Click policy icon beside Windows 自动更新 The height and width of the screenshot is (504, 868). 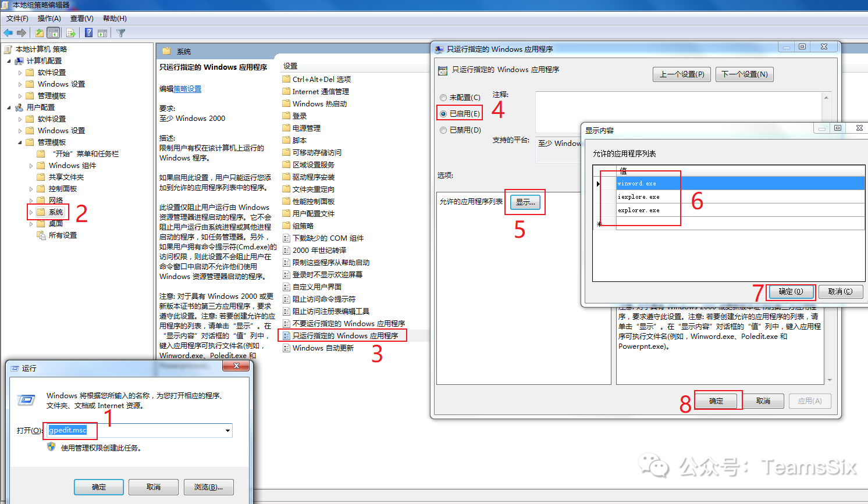tap(286, 348)
